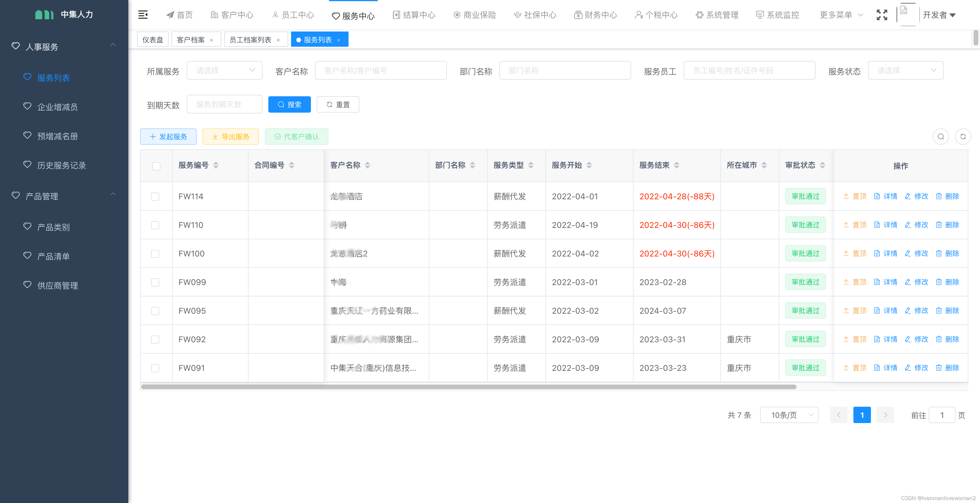The height and width of the screenshot is (503, 980).
Task: Focus the 服务员工 input field
Action: (x=750, y=70)
